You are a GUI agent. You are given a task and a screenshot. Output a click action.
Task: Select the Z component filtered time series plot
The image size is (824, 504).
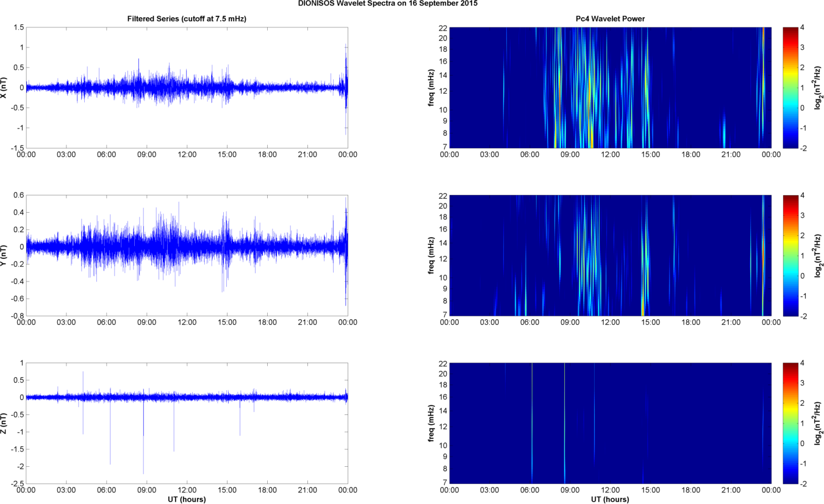[x=187, y=423]
